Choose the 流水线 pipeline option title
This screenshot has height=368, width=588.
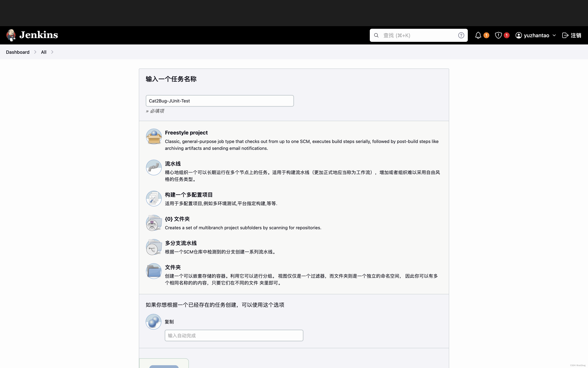point(172,164)
